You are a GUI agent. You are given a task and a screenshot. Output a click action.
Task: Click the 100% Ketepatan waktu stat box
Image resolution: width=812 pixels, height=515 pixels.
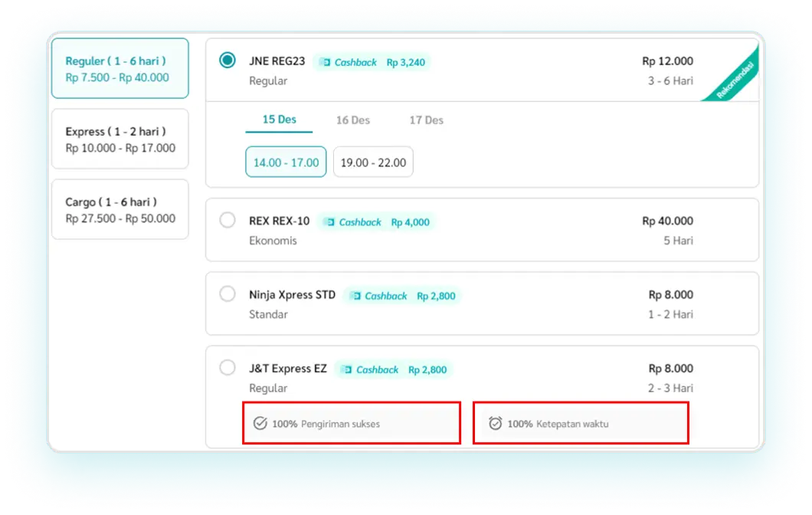tap(581, 423)
